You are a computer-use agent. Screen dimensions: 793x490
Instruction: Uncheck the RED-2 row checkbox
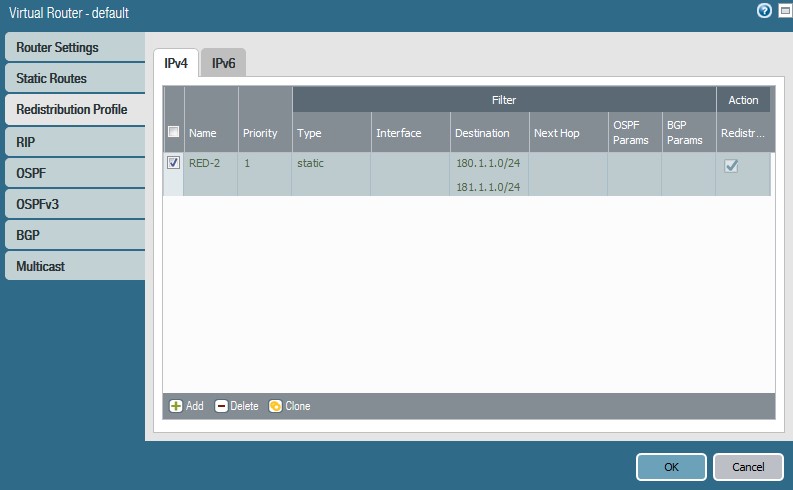pyautogui.click(x=173, y=162)
